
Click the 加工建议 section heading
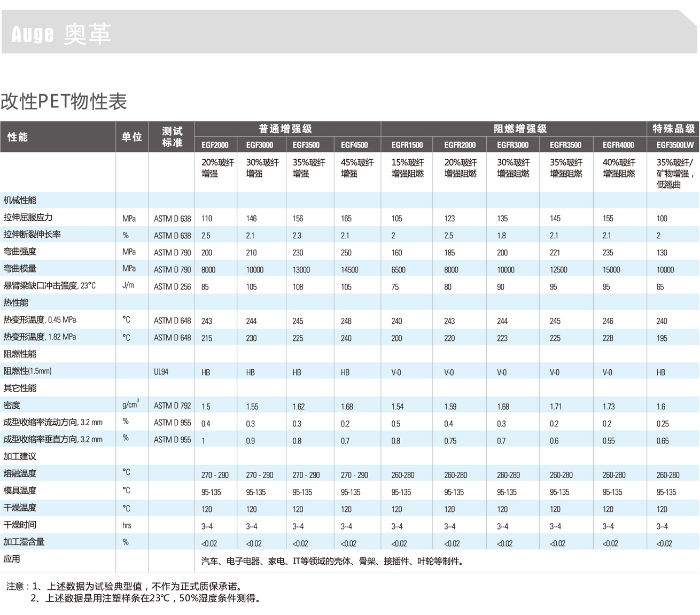[x=20, y=456]
